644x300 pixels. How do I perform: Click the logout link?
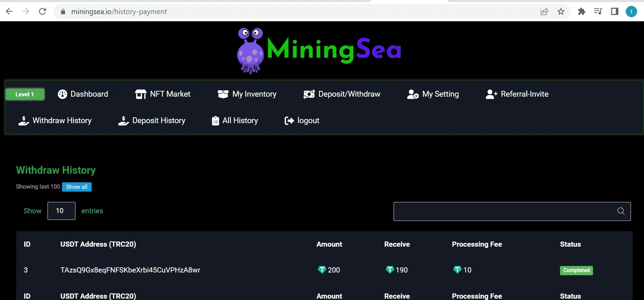tap(302, 121)
